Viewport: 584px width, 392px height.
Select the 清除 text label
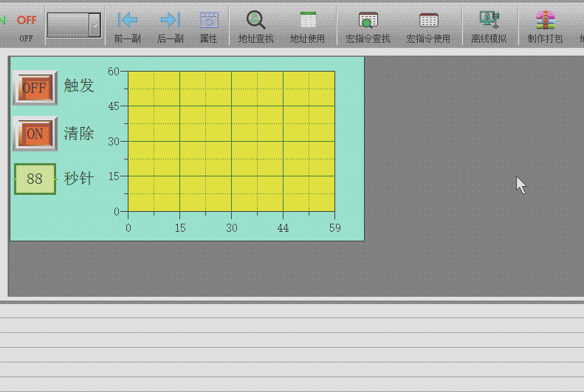79,133
